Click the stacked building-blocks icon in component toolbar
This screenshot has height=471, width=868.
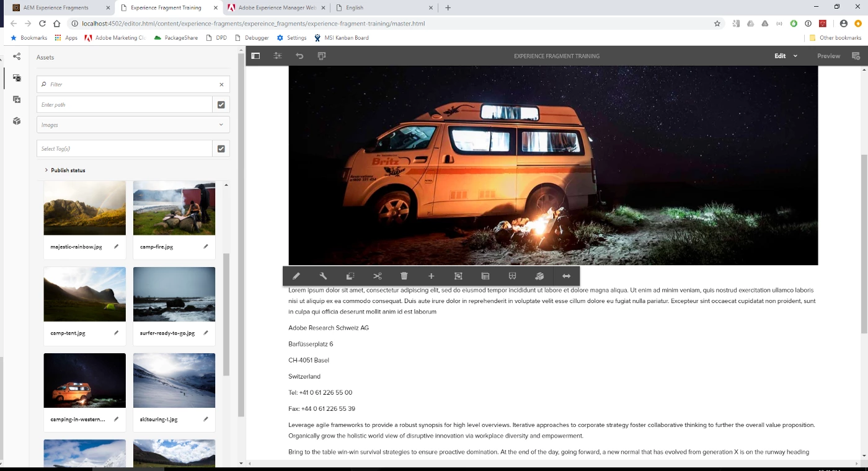pyautogui.click(x=539, y=276)
